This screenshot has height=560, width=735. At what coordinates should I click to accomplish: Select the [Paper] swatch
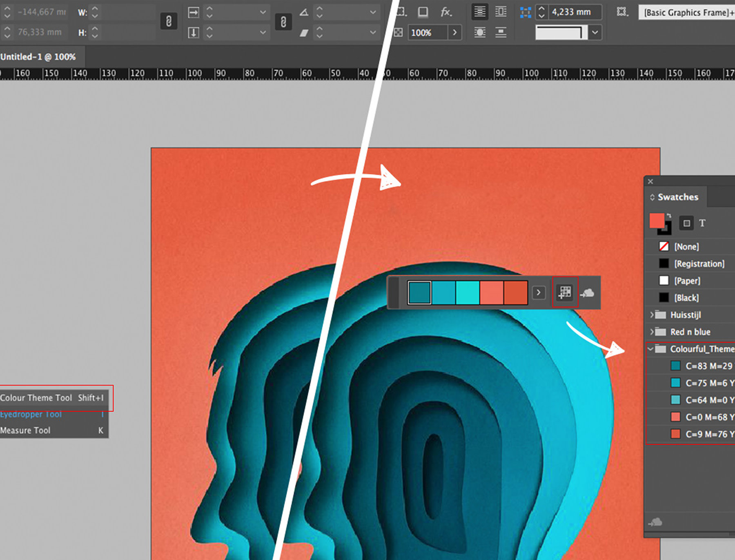click(690, 281)
